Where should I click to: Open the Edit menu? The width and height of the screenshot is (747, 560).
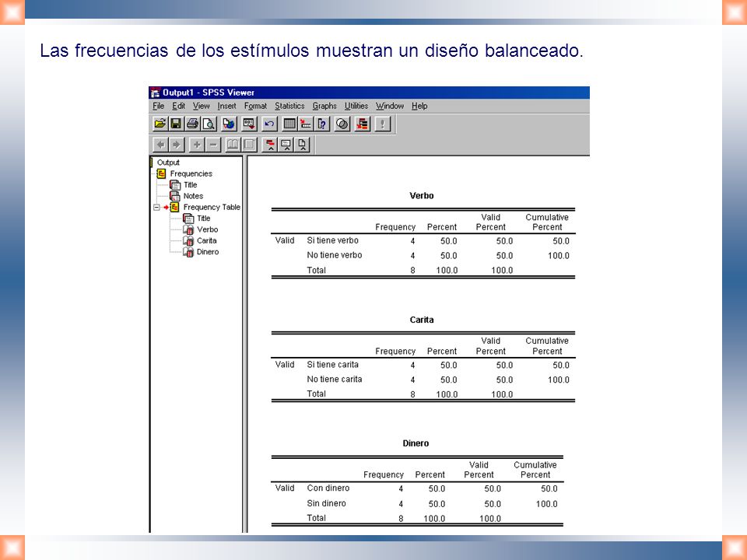179,106
